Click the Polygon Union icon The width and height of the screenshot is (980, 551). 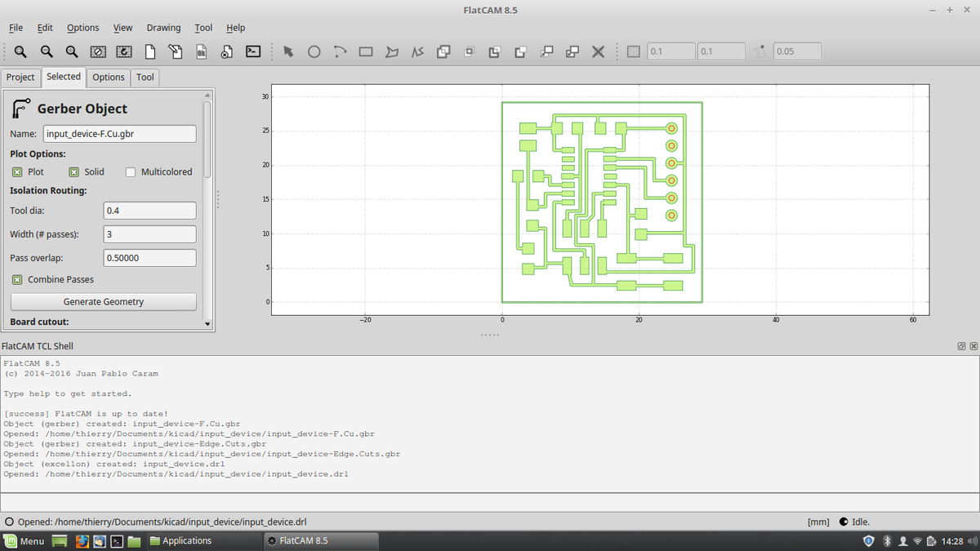point(443,51)
